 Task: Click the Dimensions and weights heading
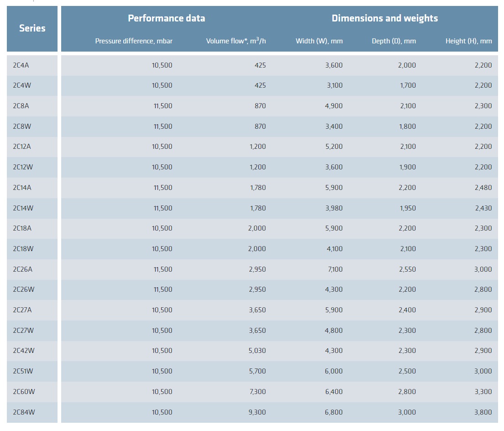(384, 18)
